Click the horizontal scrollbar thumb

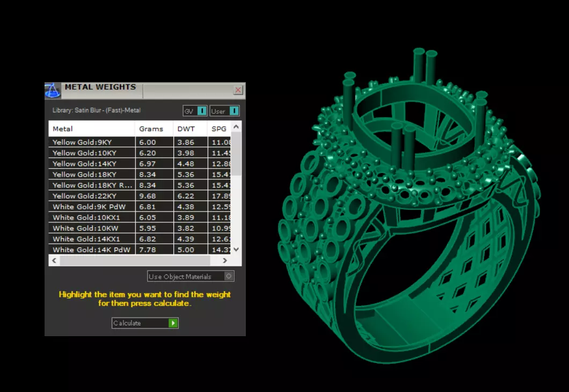click(135, 260)
